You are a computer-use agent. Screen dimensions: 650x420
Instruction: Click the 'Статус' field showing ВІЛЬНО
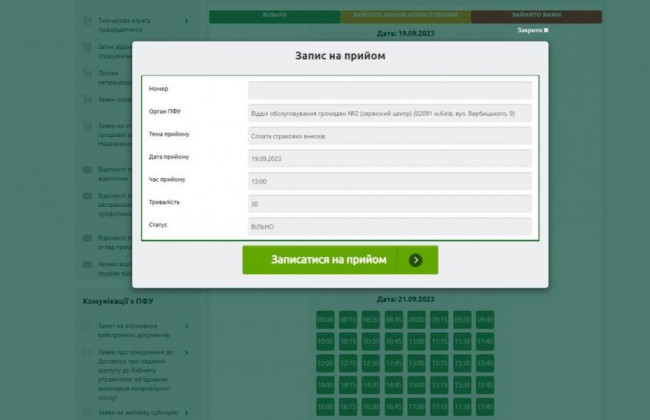[x=389, y=227]
